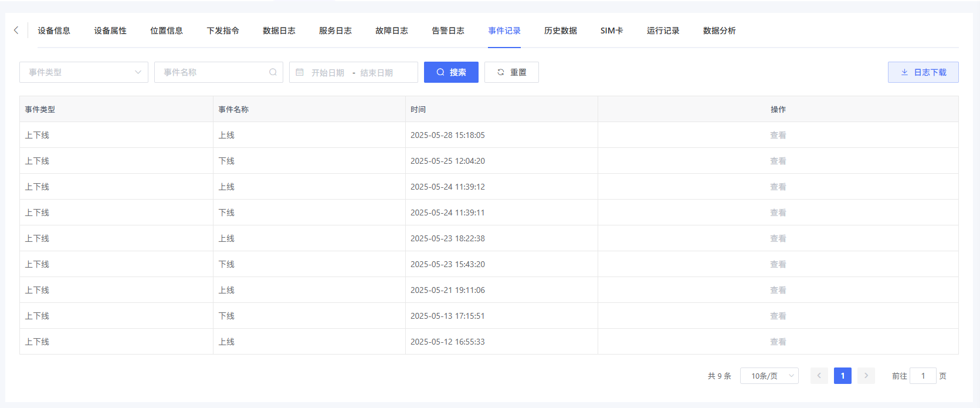
Task: Open the 事件类型 dropdown
Action: [x=84, y=72]
